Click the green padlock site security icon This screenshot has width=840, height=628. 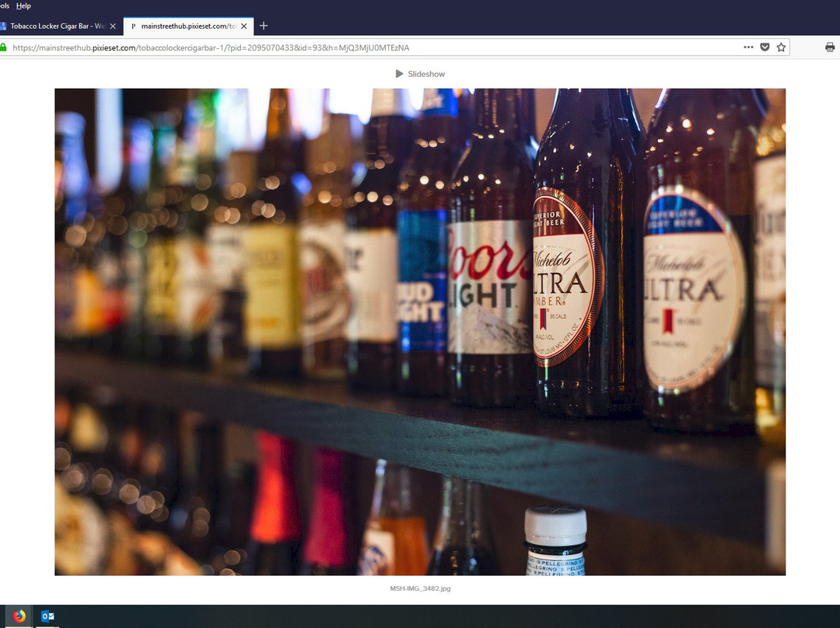[4, 47]
